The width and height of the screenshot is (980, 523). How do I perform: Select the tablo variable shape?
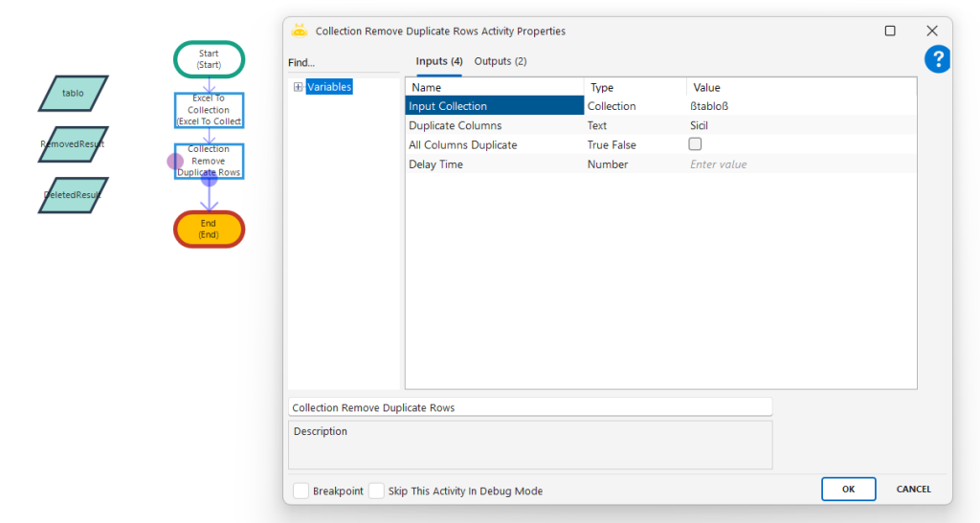click(x=74, y=94)
